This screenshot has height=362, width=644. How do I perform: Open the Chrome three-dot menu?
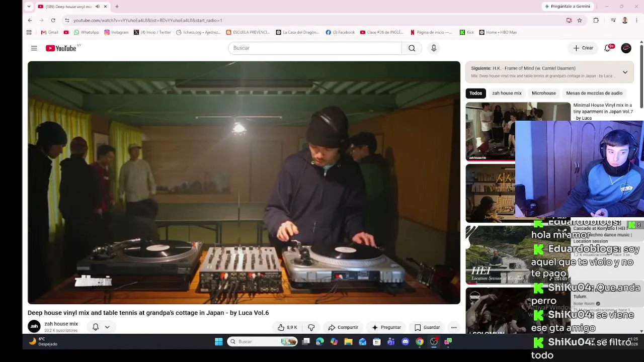(637, 20)
